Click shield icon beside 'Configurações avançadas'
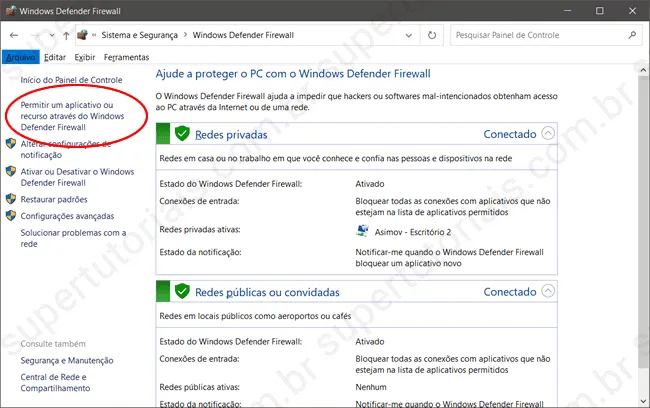 (11, 216)
